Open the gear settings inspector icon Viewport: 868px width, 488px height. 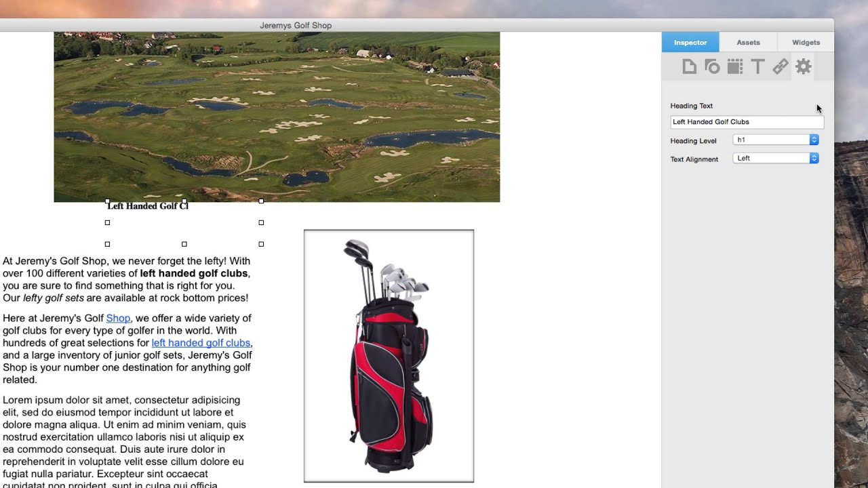point(804,66)
